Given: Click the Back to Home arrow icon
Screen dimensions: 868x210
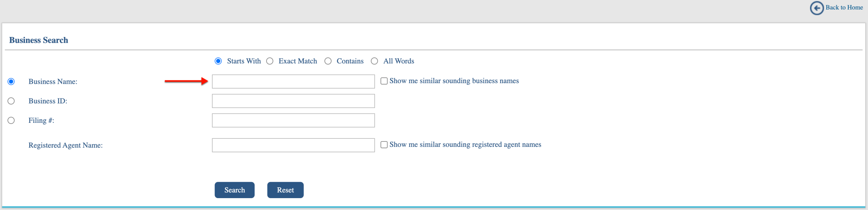Looking at the screenshot, I should 817,8.
